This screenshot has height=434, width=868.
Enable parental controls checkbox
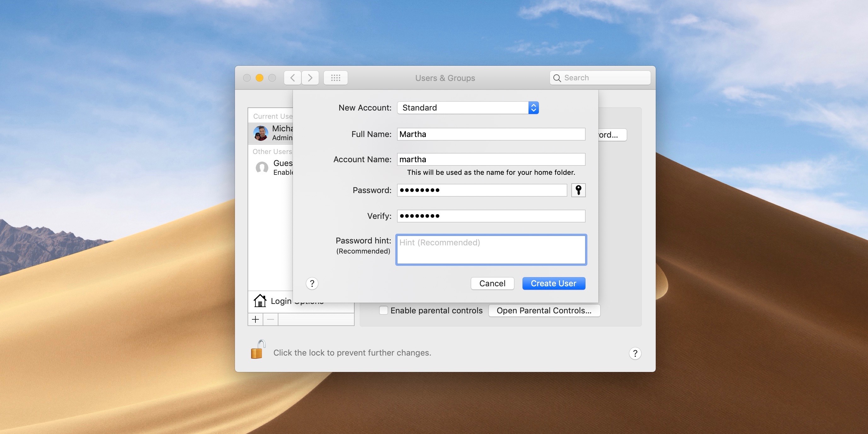(x=384, y=310)
